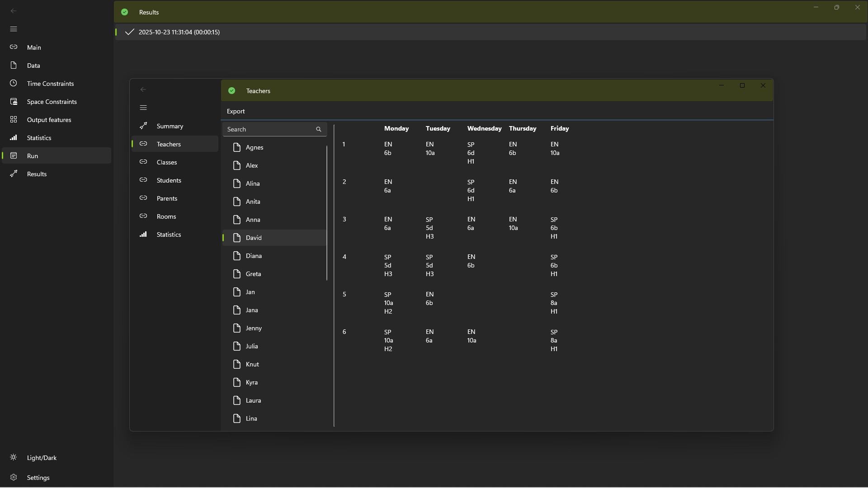Click the Export button
868x488 pixels.
coord(236,111)
